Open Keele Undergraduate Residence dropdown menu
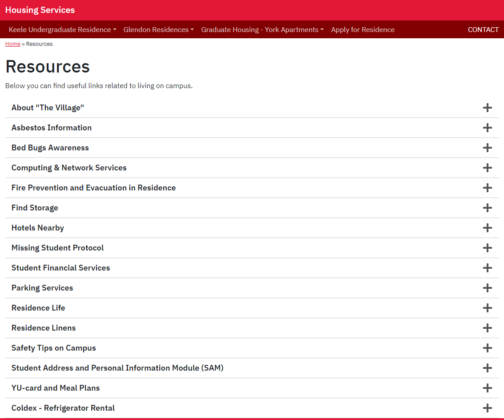504x420 pixels. tap(62, 29)
